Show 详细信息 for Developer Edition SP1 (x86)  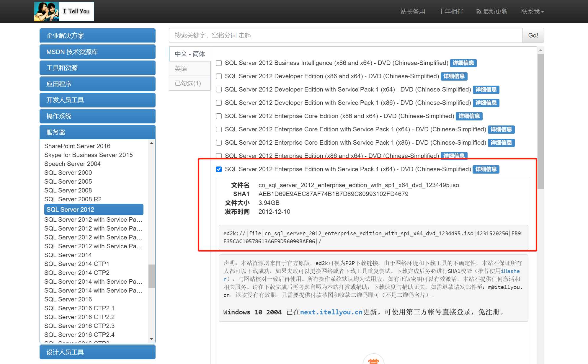click(486, 103)
